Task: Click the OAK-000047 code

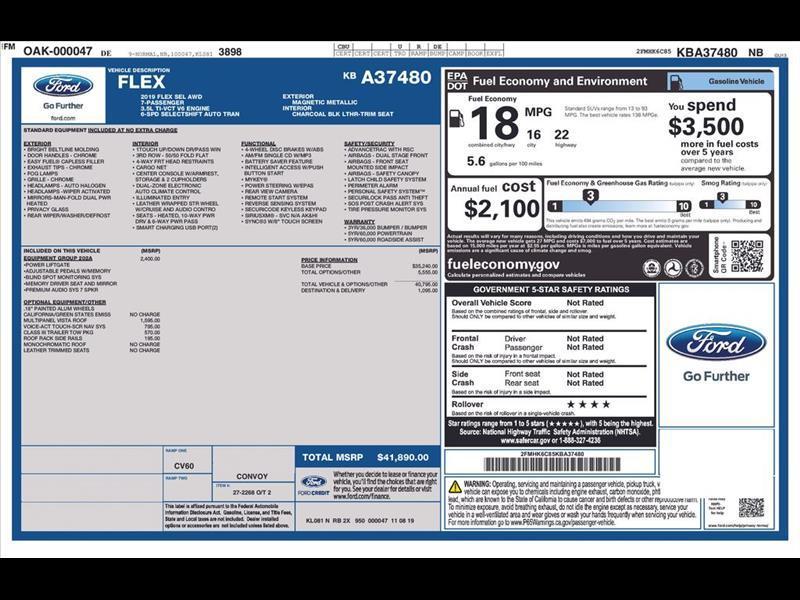Action: pyautogui.click(x=58, y=51)
